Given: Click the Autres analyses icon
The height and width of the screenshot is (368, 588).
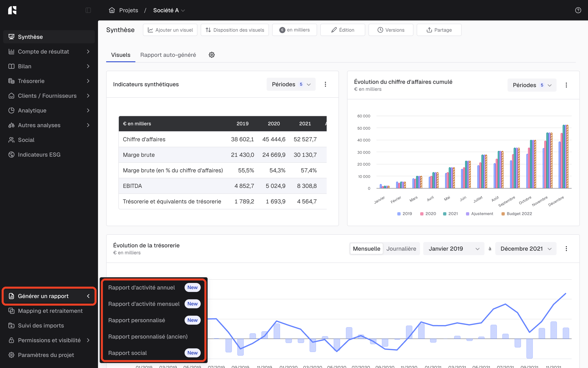Looking at the screenshot, I should click(x=11, y=125).
